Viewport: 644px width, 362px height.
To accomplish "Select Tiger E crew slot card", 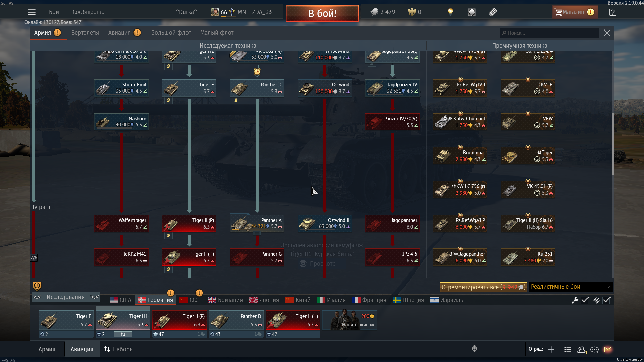I will 66,320.
